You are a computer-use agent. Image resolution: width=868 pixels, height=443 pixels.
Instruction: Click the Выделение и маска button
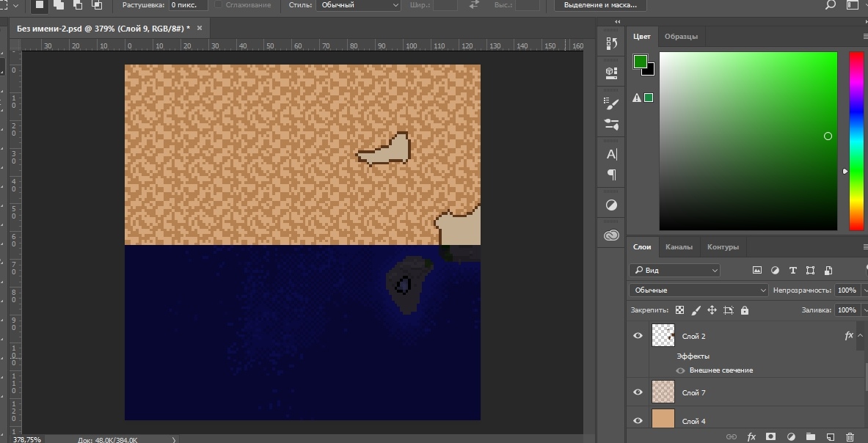[x=600, y=5]
